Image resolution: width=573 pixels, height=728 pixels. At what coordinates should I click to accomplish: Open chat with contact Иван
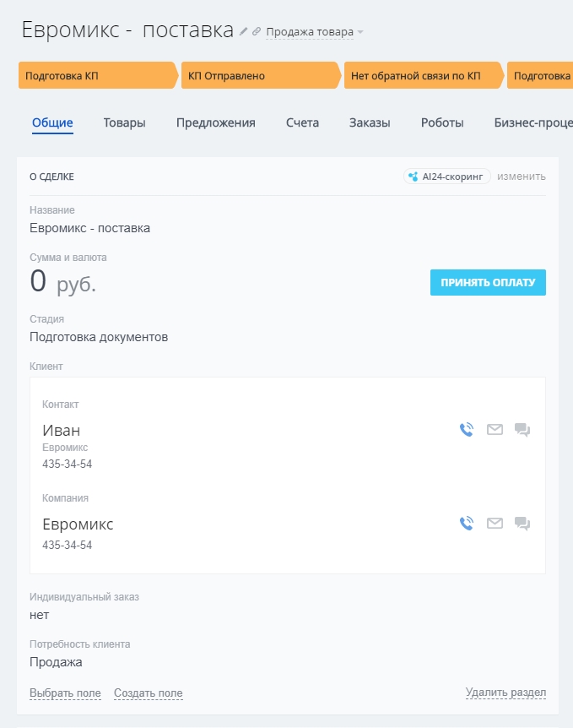tap(522, 430)
